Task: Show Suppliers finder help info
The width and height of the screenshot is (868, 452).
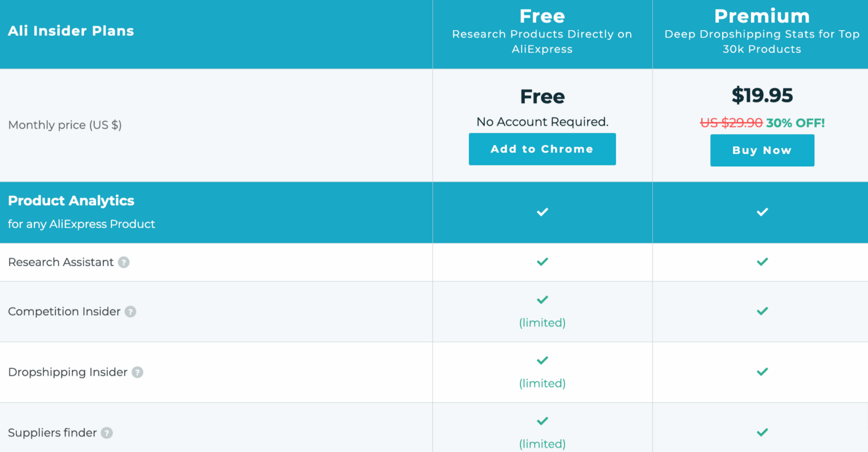Action: [107, 432]
